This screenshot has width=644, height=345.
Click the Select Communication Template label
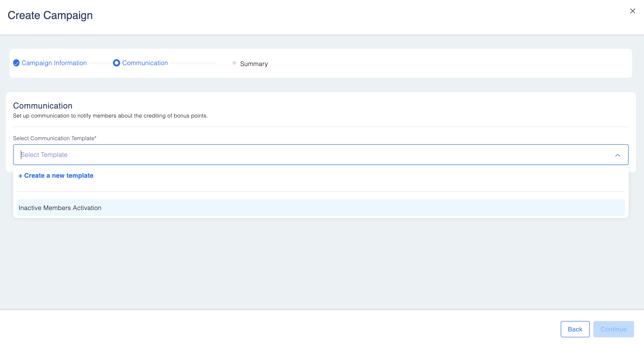(x=55, y=138)
